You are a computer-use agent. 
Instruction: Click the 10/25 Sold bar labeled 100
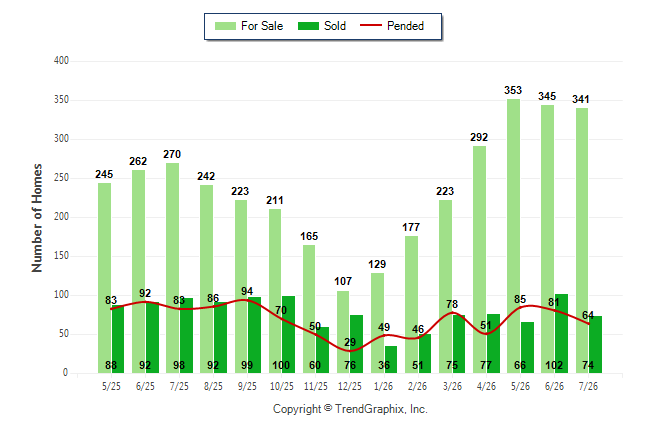coord(288,335)
